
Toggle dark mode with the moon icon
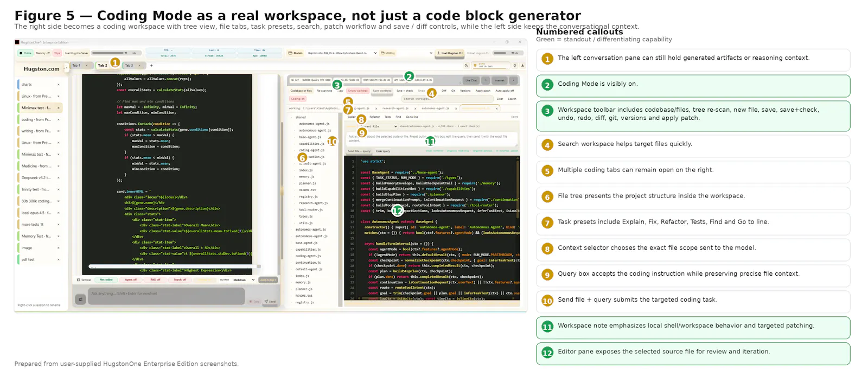(467, 66)
